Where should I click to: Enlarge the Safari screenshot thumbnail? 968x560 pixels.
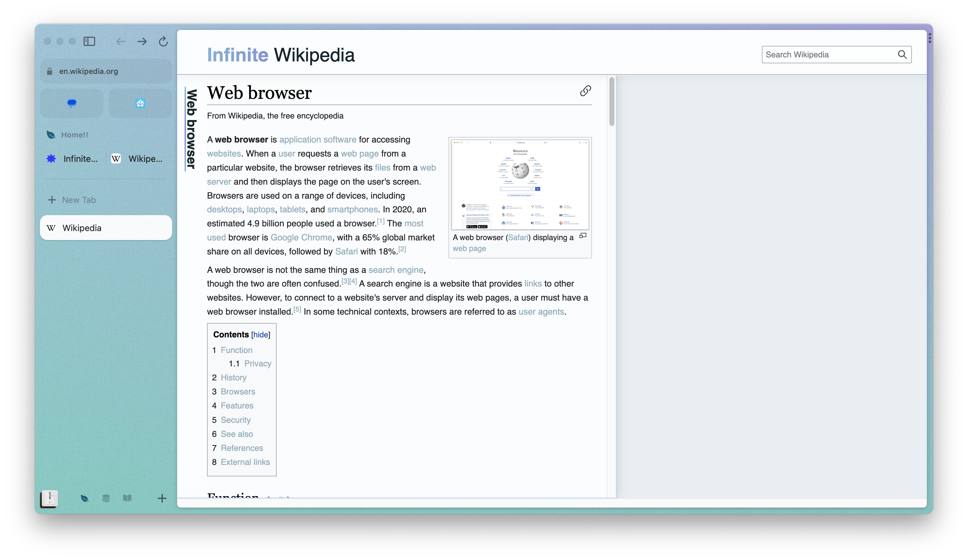520,184
